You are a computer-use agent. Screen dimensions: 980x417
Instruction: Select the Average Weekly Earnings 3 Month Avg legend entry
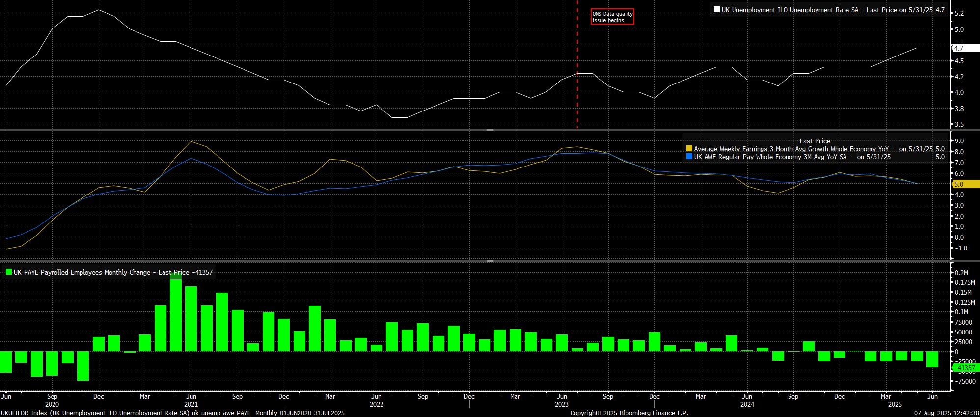click(819, 149)
